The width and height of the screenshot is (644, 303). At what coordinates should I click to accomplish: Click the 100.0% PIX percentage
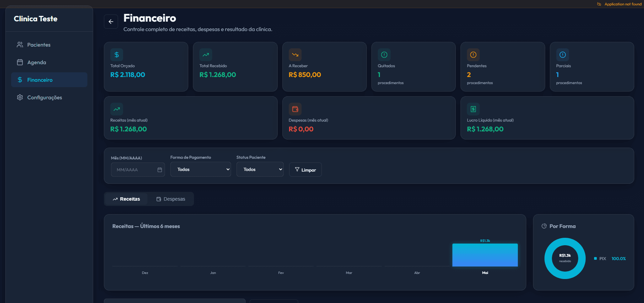(619, 258)
